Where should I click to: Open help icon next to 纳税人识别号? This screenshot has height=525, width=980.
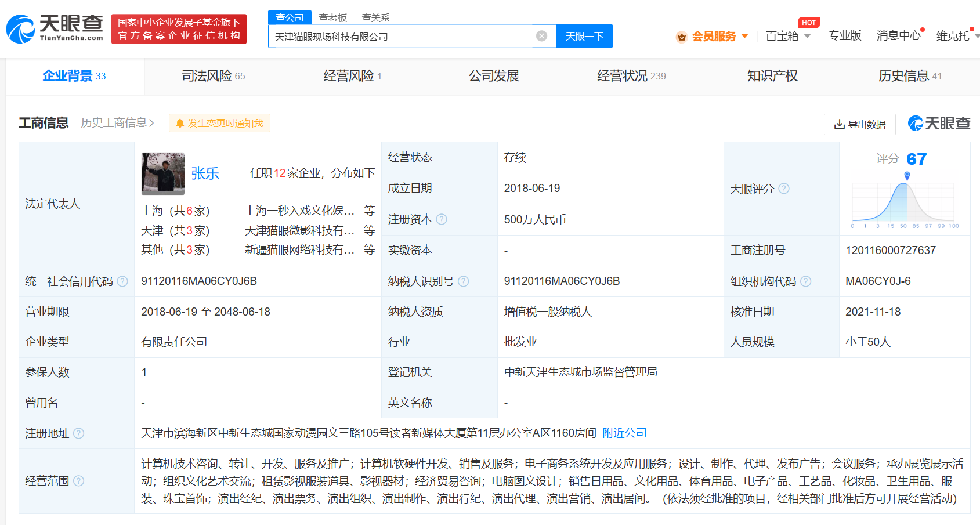click(x=463, y=281)
